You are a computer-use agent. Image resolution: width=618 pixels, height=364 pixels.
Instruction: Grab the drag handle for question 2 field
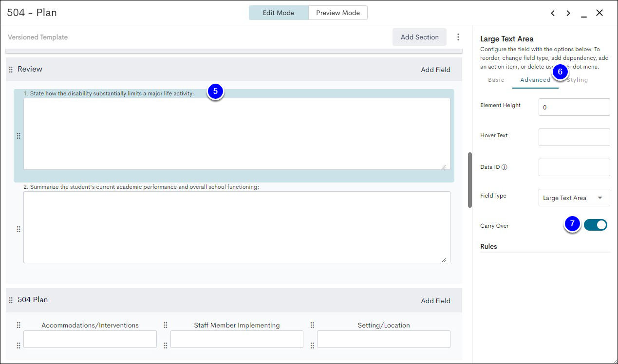[x=19, y=229]
